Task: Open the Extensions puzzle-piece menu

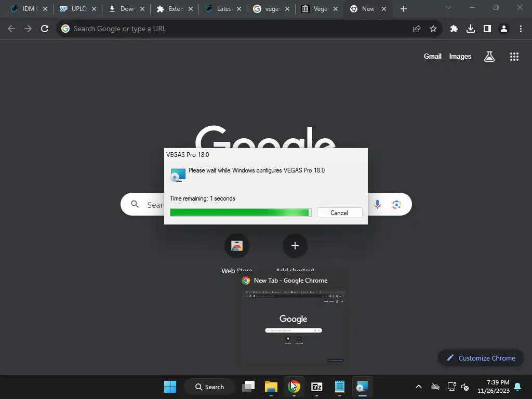Action: point(454,29)
